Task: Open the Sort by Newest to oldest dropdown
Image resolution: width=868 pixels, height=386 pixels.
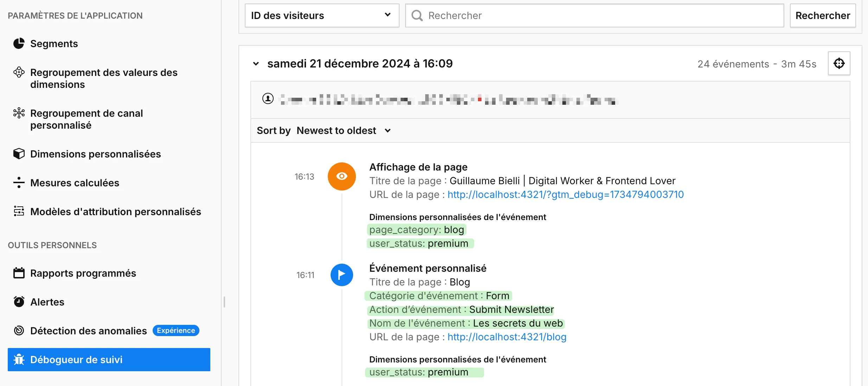Action: [388, 130]
